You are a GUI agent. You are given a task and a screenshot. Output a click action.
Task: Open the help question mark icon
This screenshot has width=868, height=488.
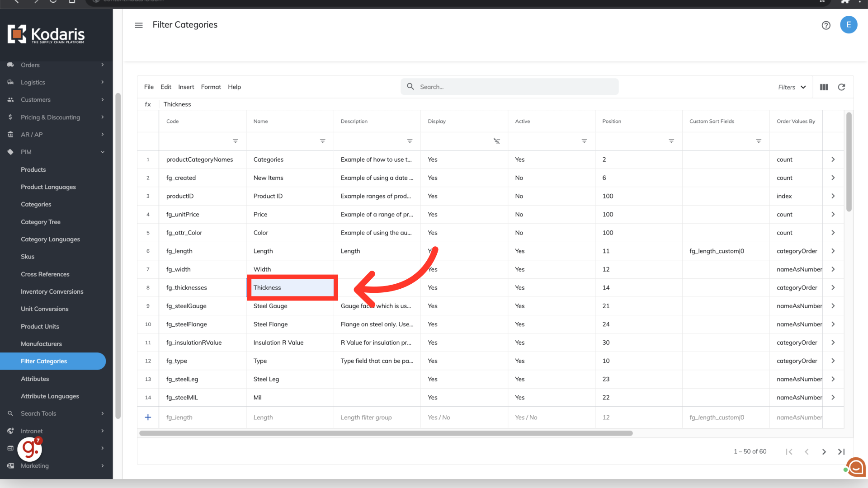[826, 25]
